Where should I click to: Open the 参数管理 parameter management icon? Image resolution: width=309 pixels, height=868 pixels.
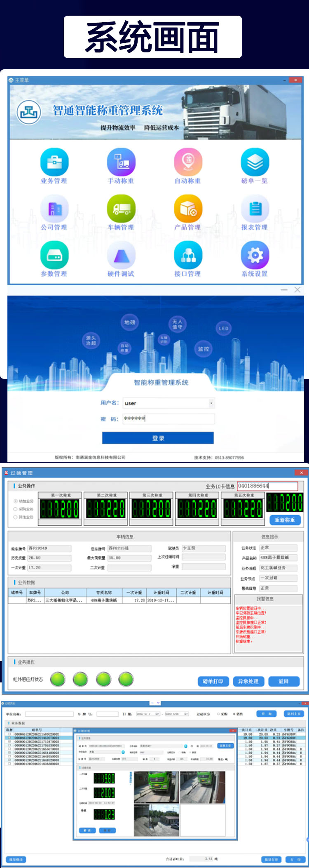point(54,255)
